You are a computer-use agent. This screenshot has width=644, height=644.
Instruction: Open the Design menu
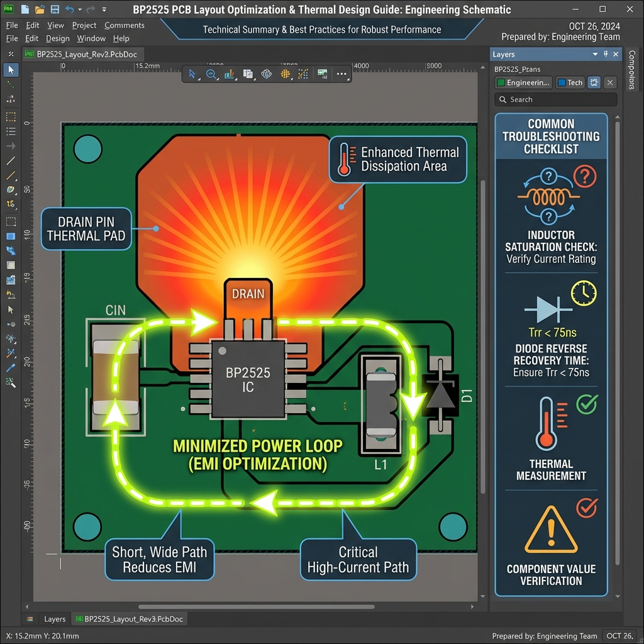(x=57, y=38)
